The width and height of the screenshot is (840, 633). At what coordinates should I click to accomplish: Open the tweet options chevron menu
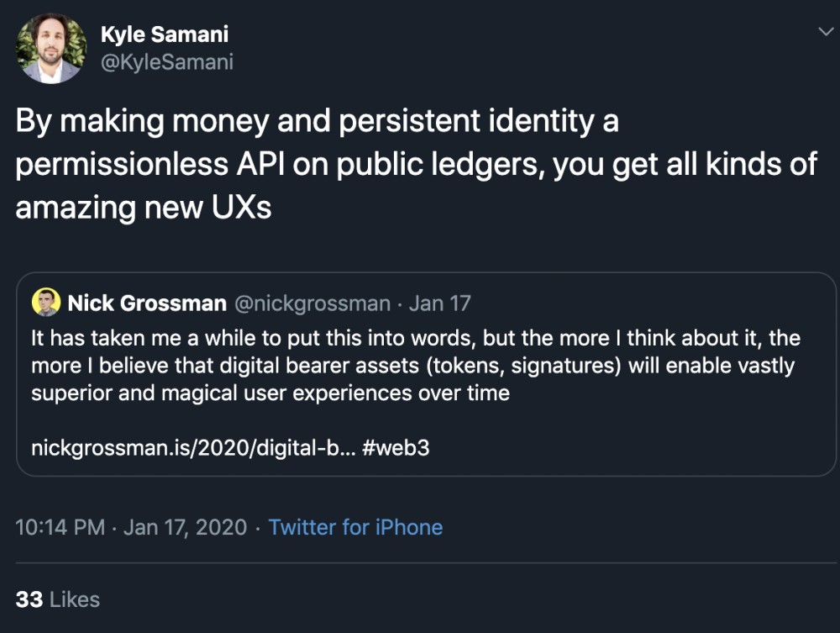[825, 32]
